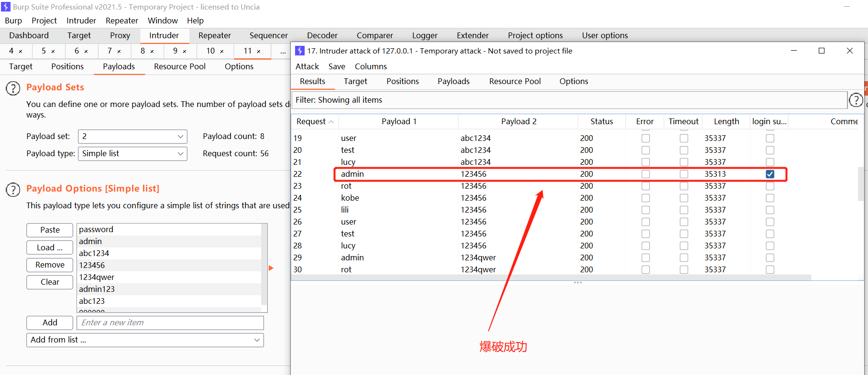Click the payload list vertical scrollbar
868x375 pixels.
coord(264,265)
